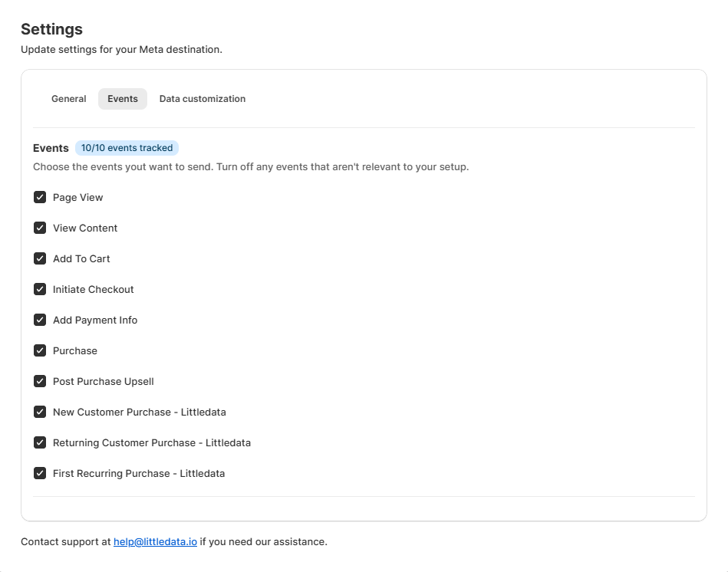728x572 pixels.
Task: Open the help@littledata.io support email link
Action: 155,541
